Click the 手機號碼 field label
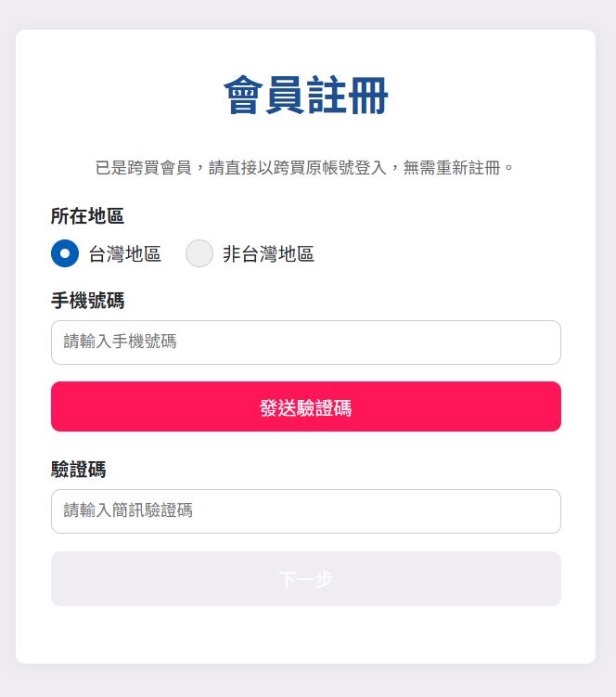Image resolution: width=616 pixels, height=697 pixels. tap(87, 301)
